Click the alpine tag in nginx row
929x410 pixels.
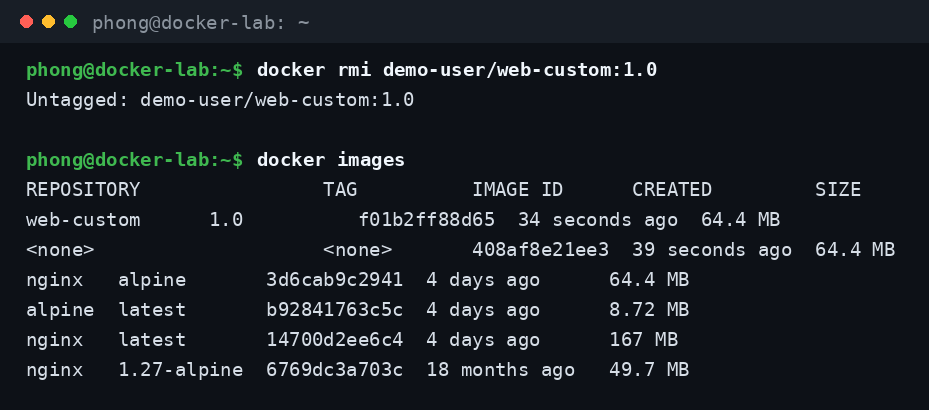(152, 280)
